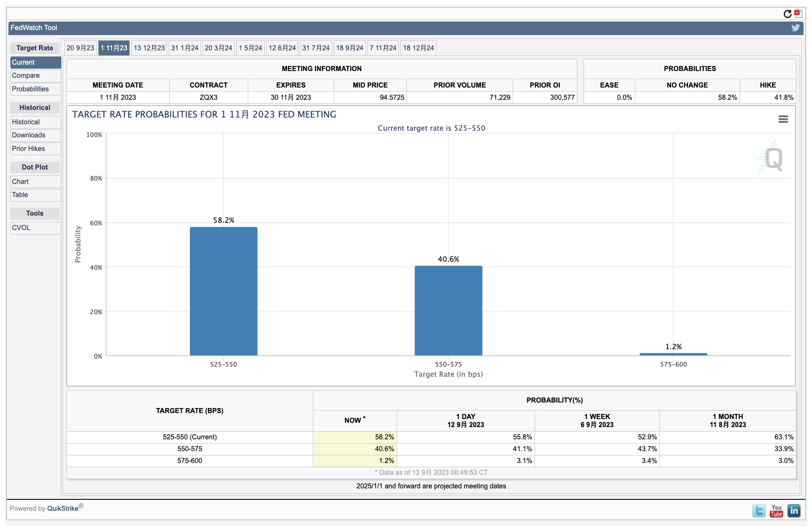Open the Dot Plot Chart item
The image size is (812, 526).
pos(20,182)
